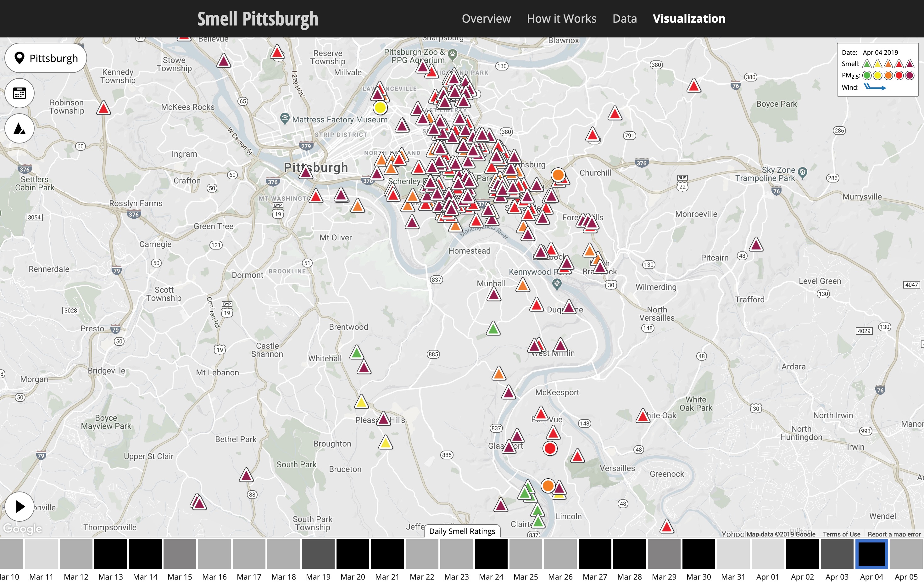Open the Pittsburgh city selector
The image size is (924, 584).
pos(46,58)
